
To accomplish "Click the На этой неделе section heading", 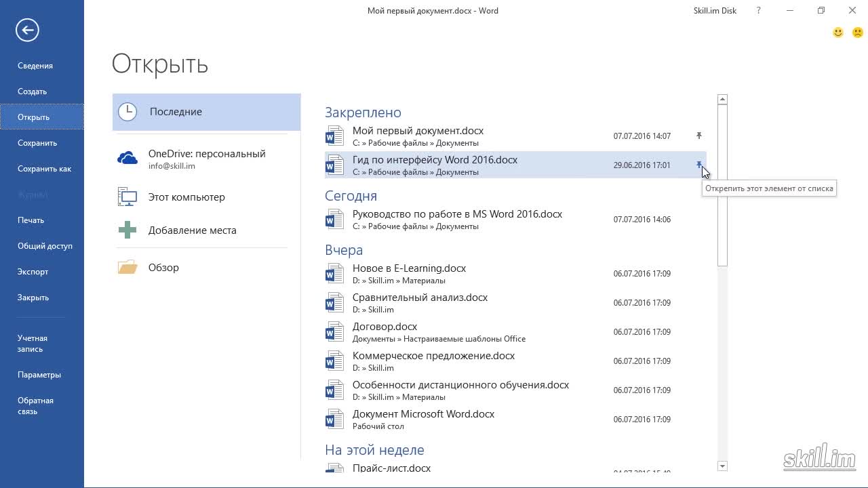I will pos(374,450).
